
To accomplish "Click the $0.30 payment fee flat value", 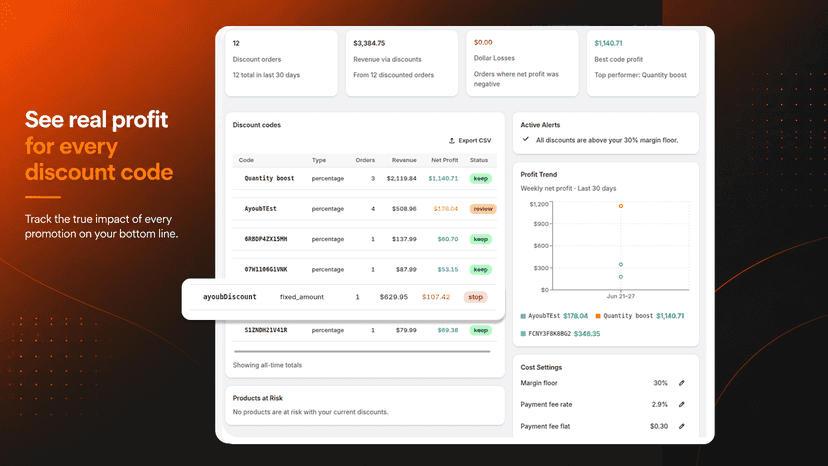I will tap(659, 426).
